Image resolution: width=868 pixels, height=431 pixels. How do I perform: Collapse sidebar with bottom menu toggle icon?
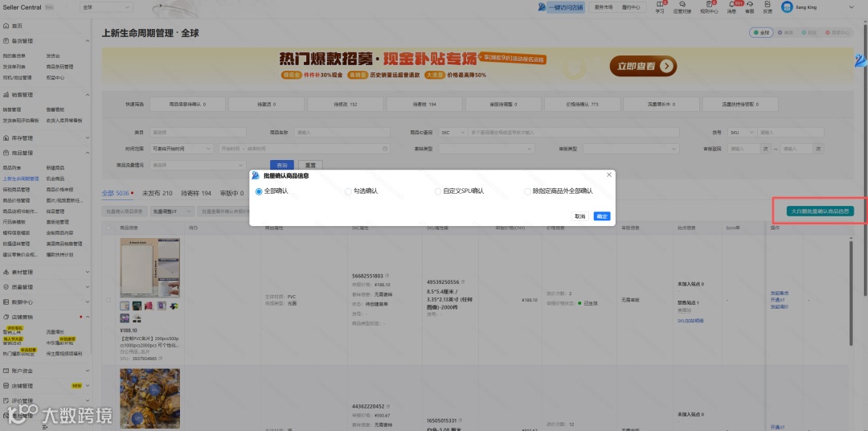(x=45, y=427)
